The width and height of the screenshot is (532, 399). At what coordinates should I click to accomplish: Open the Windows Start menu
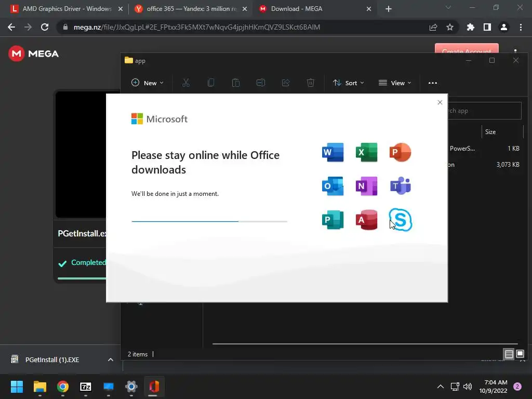point(17,387)
